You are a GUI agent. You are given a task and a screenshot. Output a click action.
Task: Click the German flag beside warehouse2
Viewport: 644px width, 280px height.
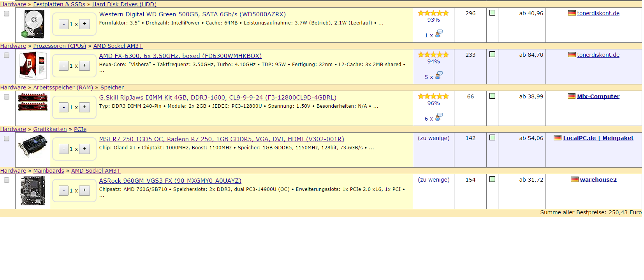tap(574, 179)
